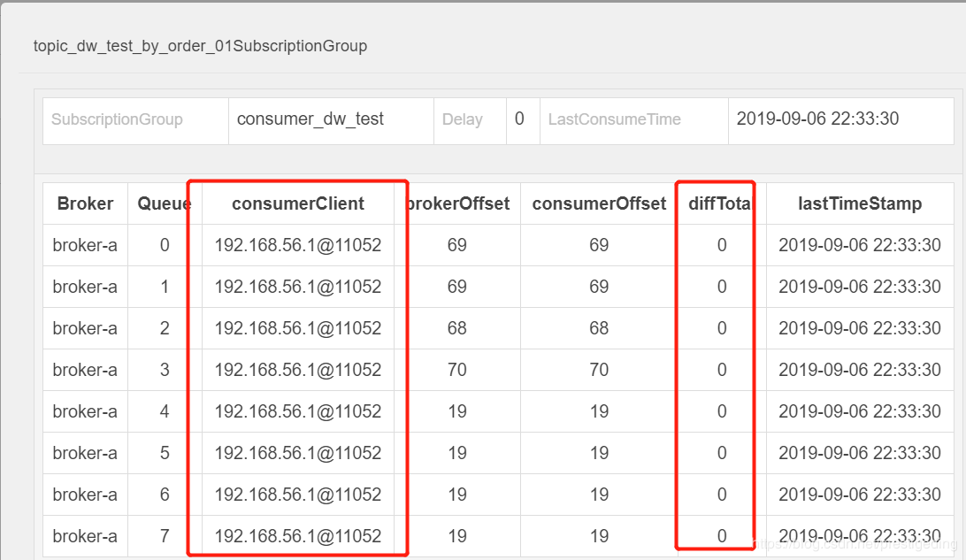
Task: Select consumerClient cell for queue 0
Action: pos(297,245)
